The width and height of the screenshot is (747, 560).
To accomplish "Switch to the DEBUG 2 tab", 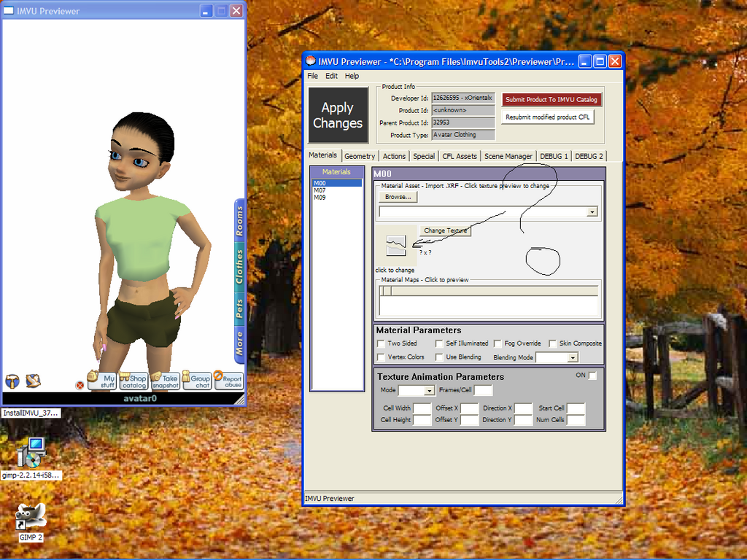I will pyautogui.click(x=589, y=156).
